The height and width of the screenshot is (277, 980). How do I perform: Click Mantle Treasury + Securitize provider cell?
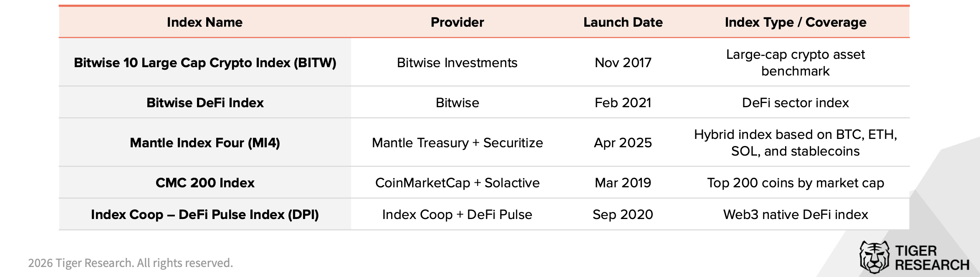click(x=457, y=143)
